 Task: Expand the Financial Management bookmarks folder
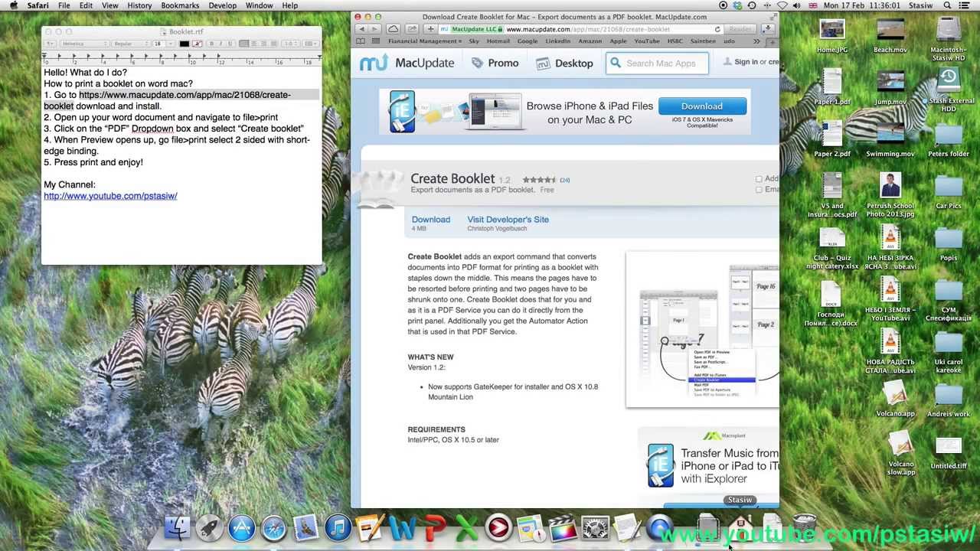tap(425, 41)
